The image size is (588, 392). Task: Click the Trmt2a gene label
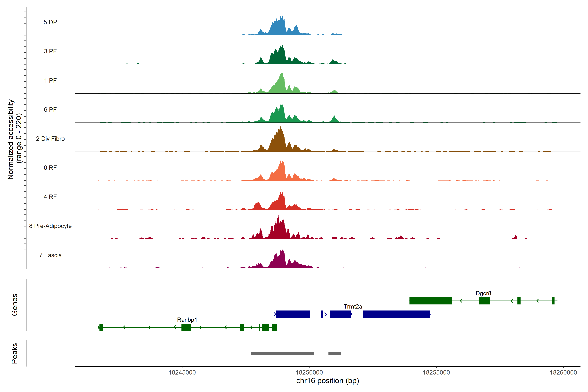pyautogui.click(x=352, y=307)
